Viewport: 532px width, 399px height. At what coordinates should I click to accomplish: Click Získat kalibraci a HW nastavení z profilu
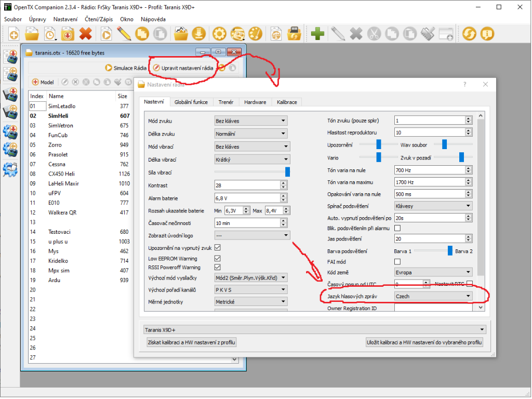192,342
